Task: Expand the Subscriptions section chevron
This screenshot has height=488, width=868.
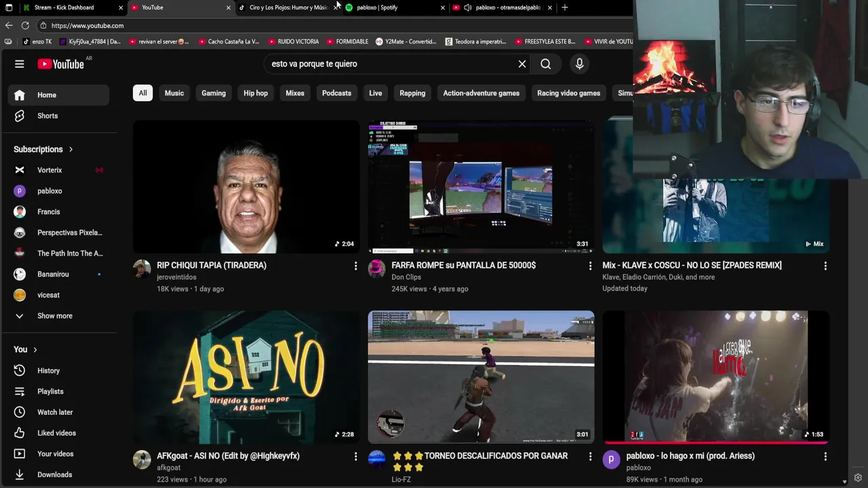Action: pos(71,149)
